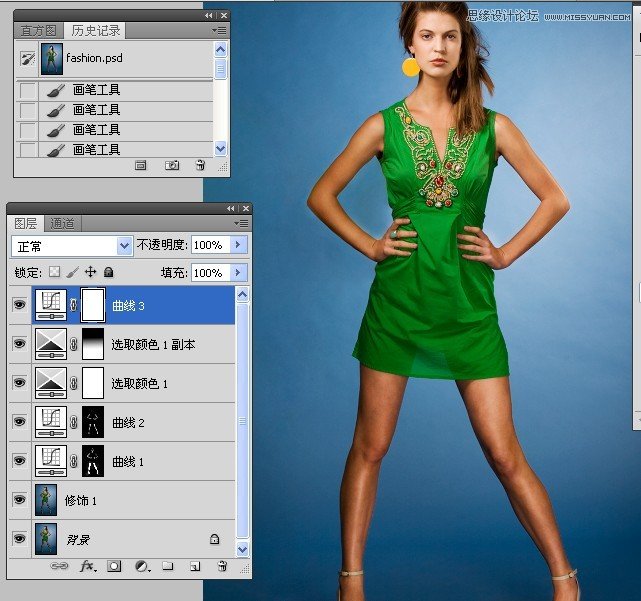Collapse the History panel with double-arrow icon
Image resolution: width=641 pixels, height=601 pixels.
pyautogui.click(x=209, y=16)
